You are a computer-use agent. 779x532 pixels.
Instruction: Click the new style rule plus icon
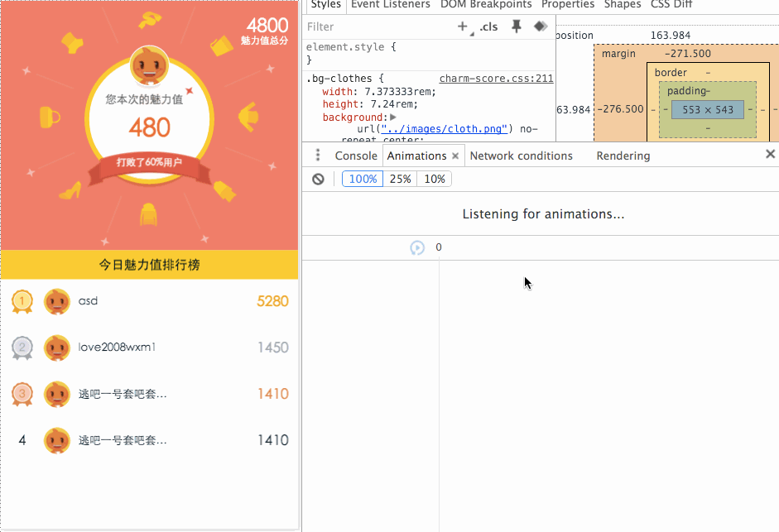(x=462, y=26)
